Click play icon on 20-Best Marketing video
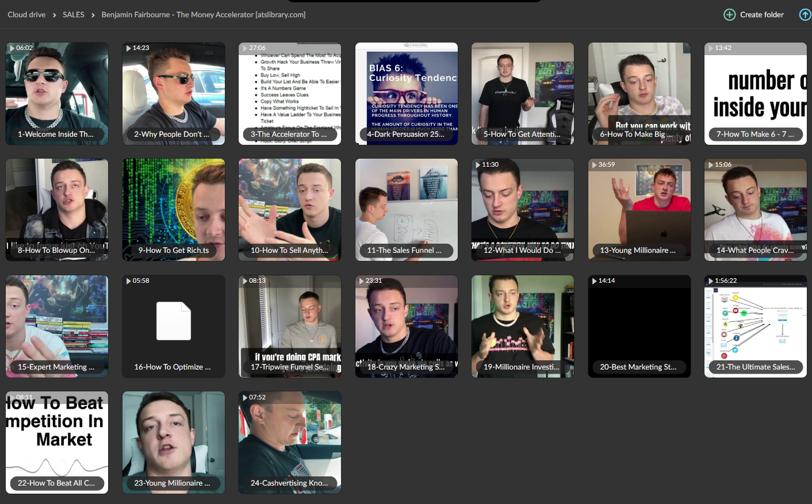This screenshot has width=812, height=504. tap(594, 281)
